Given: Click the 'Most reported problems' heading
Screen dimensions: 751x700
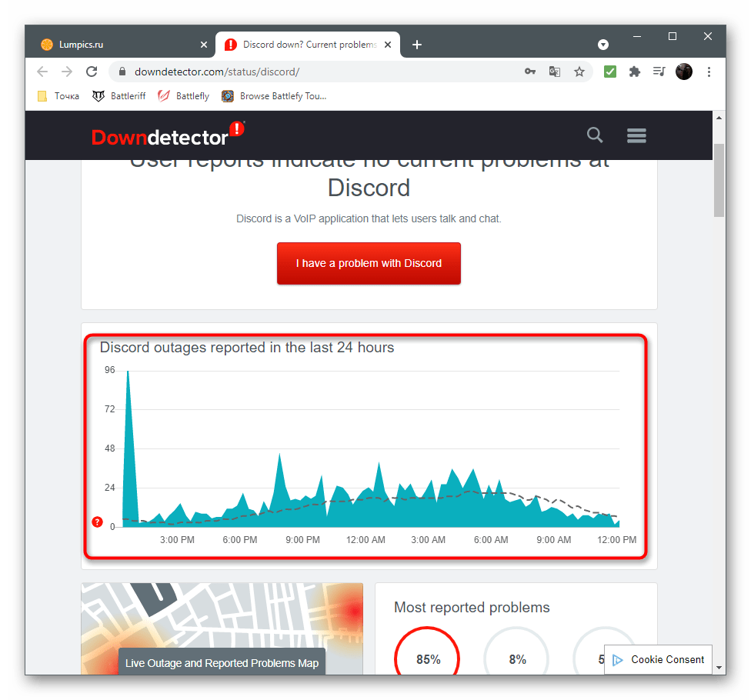Looking at the screenshot, I should [472, 608].
